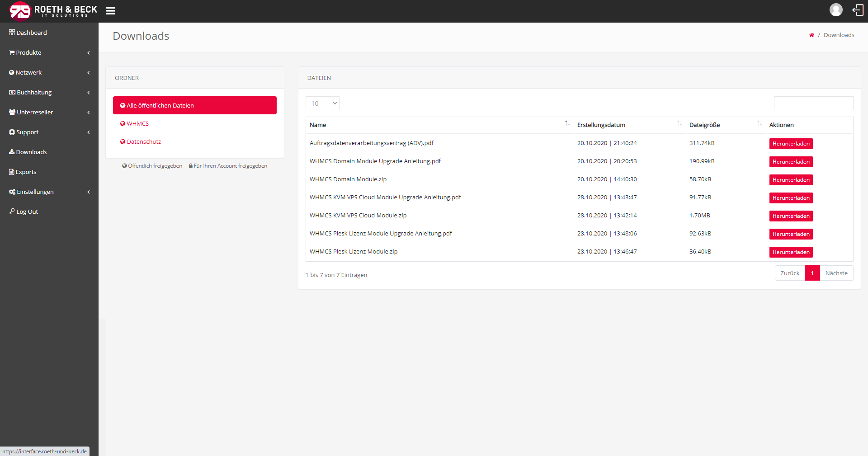
Task: Select Dashboard in the sidebar
Action: coord(31,32)
